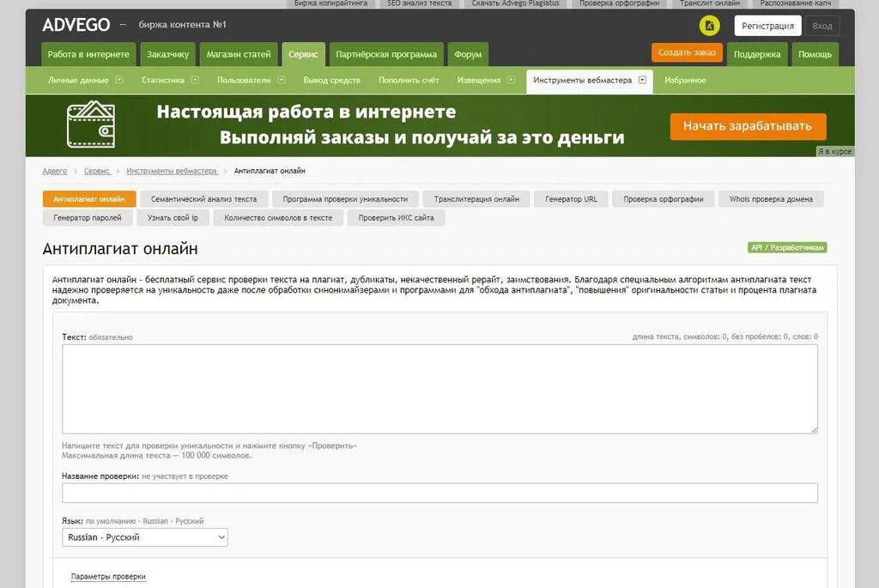This screenshot has height=588, width=879.
Task: Open the Скачать Advego Plagiatus top link
Action: (516, 3)
